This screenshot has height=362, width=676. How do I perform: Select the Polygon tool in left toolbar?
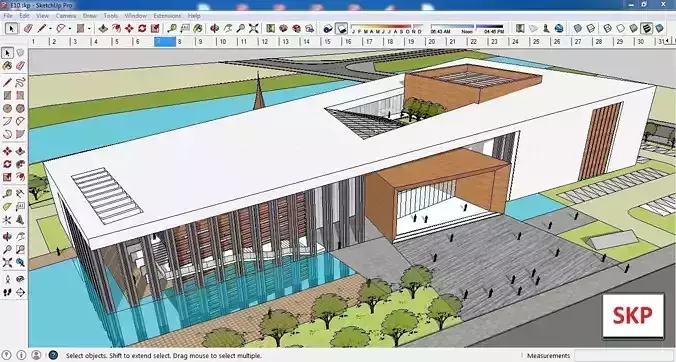click(20, 108)
